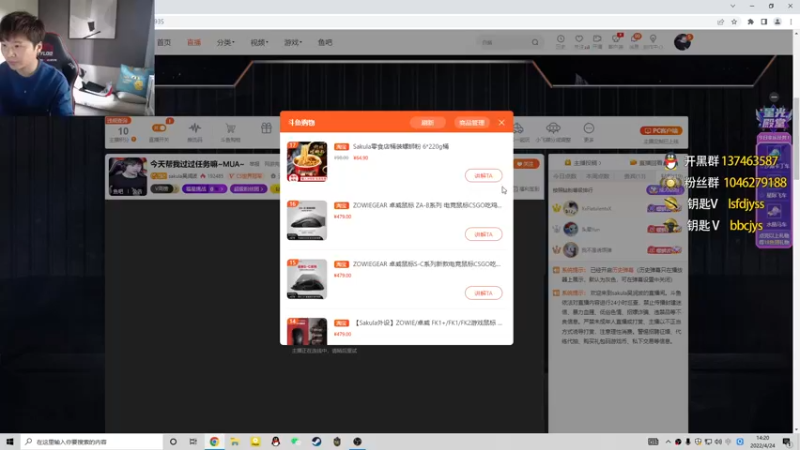Switch to the Nobles tab
Screen dimensions: 800x450
(x=635, y=176)
